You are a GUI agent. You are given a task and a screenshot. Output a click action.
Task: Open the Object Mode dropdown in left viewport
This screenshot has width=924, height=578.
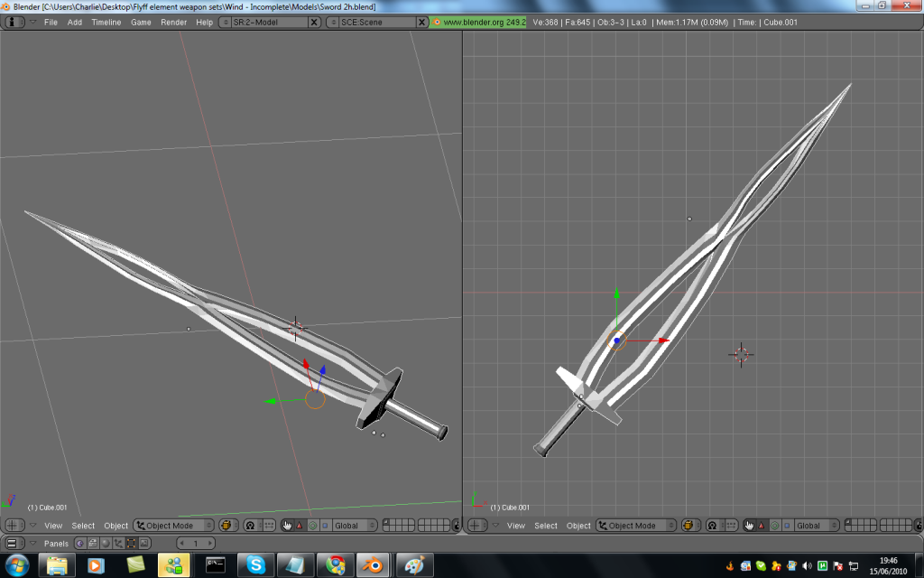[175, 526]
